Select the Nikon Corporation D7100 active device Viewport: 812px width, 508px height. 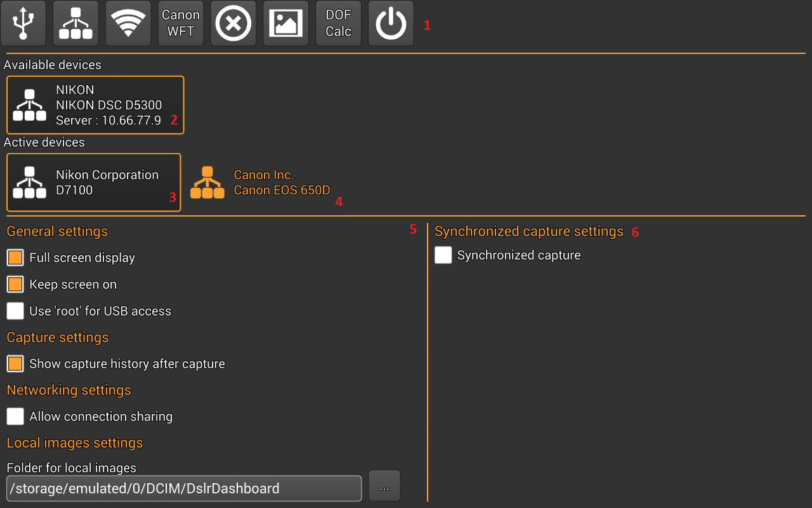coord(94,182)
